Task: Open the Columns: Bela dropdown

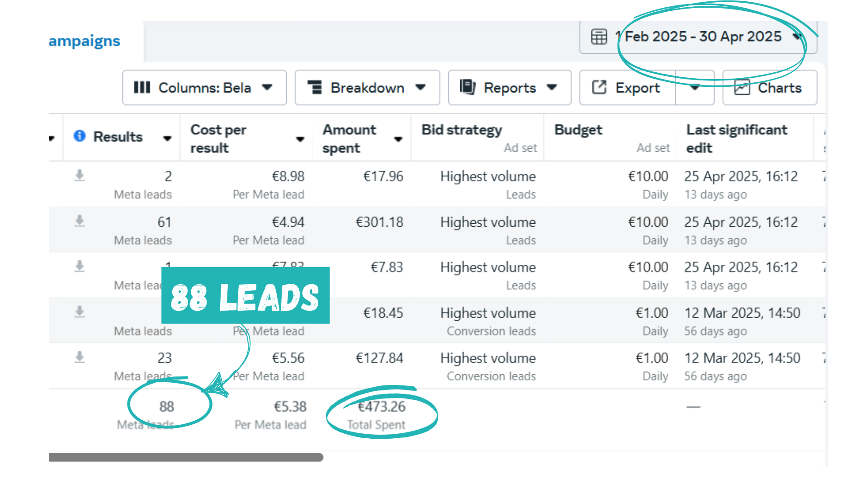Action: (x=204, y=88)
